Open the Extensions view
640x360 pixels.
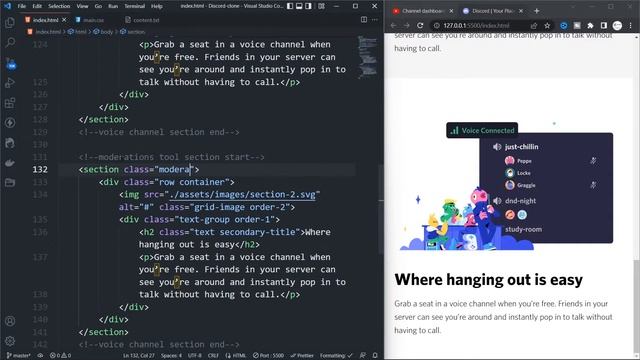[x=10, y=102]
